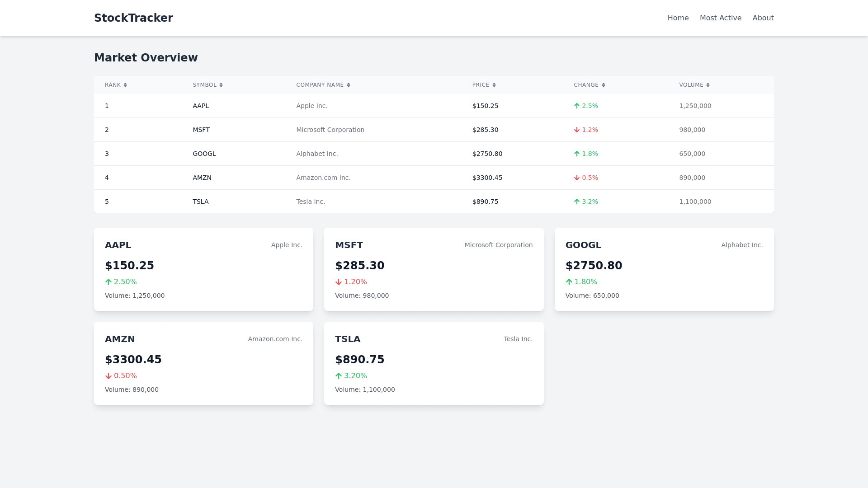Click the Rank column sort icon
868x488 pixels.
tap(125, 85)
